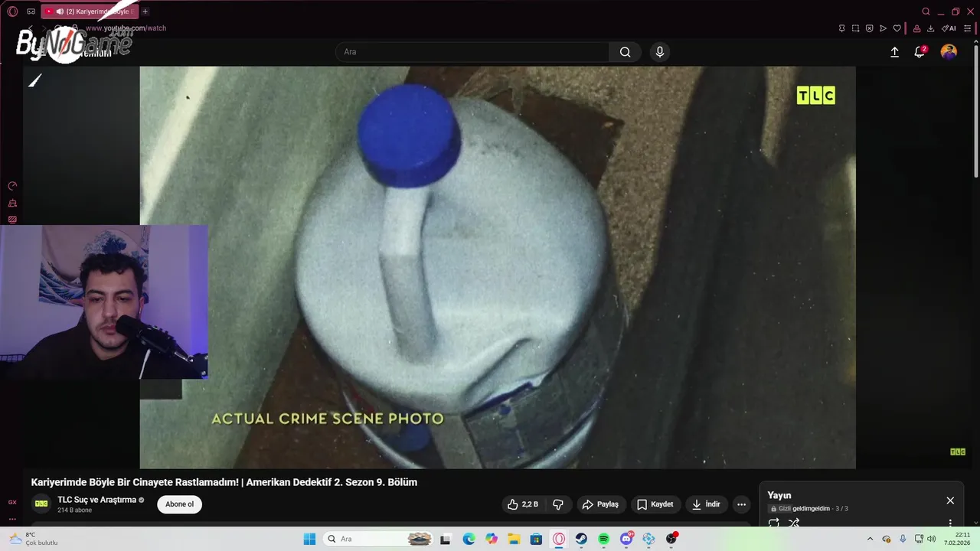This screenshot has width=980, height=551.
Task: Open Easy setup sliders icon
Action: coord(967,28)
